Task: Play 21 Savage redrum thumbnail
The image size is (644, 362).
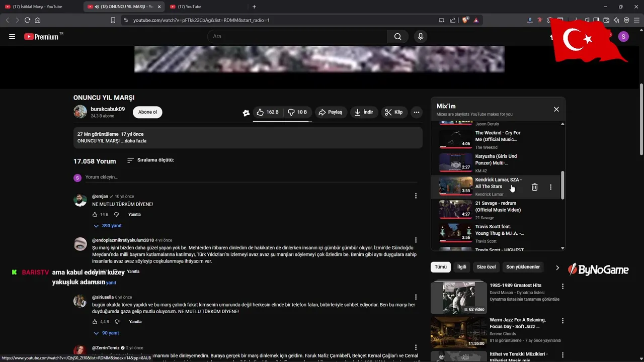Action: (456, 209)
